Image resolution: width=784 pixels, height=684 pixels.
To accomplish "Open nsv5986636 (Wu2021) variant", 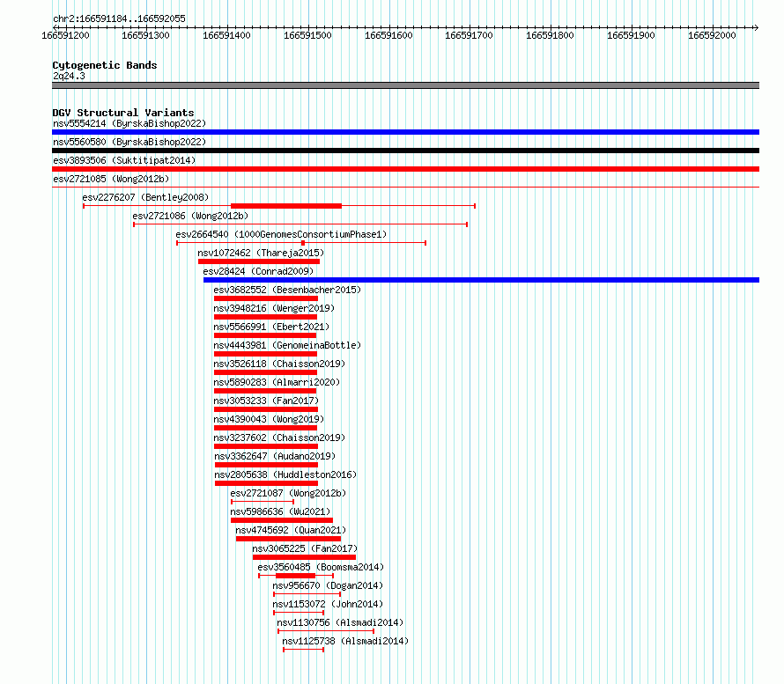I will click(x=280, y=511).
